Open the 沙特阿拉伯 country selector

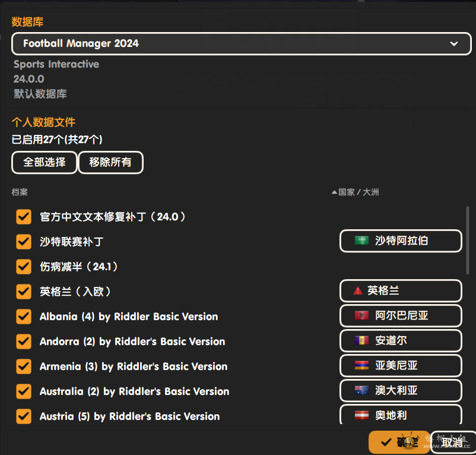click(401, 241)
